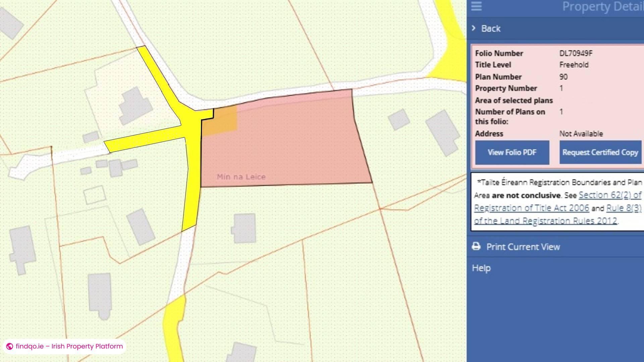Click the Mín na Leice townland label

point(241,177)
